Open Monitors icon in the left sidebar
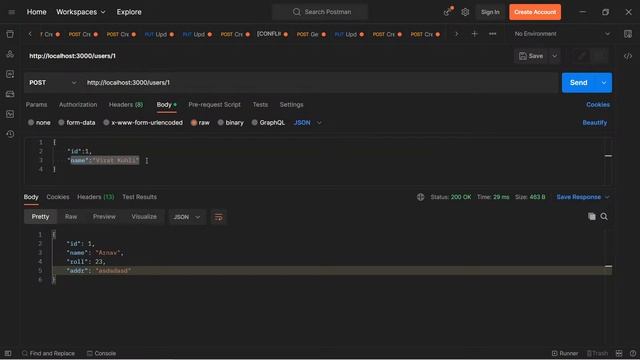640x360 pixels. [x=10, y=114]
